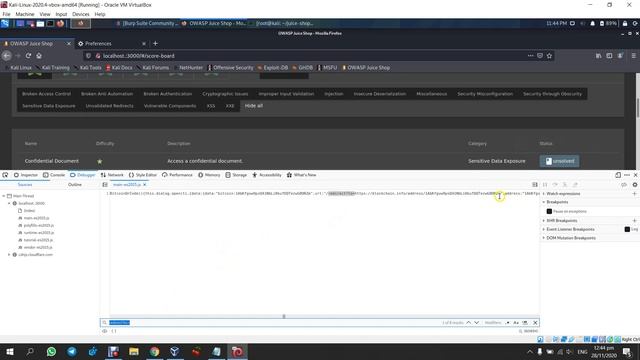Toggle regex search modifier
Viewport: 640px width, 360px height.
507,322
